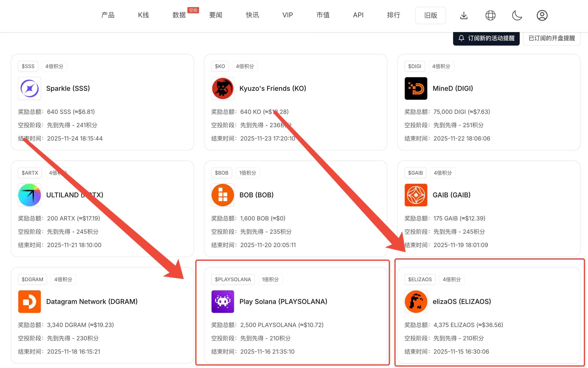The width and height of the screenshot is (588, 368).
Task: Go to the K线 tab
Action: coord(143,15)
